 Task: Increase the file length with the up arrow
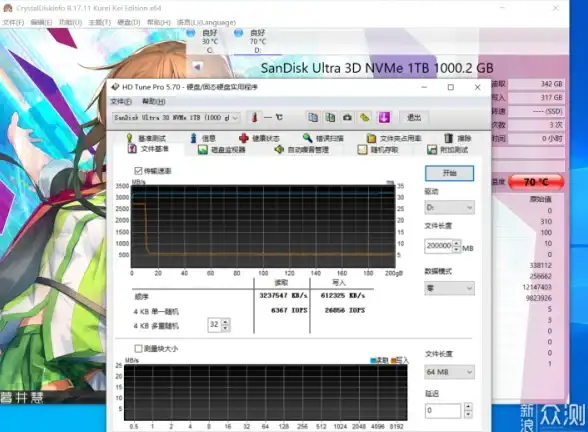tap(456, 243)
